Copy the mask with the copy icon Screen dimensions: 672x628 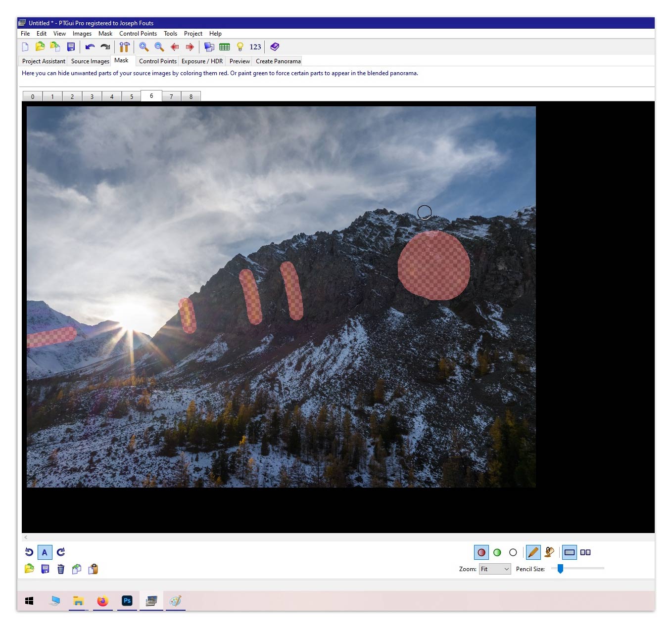click(77, 569)
